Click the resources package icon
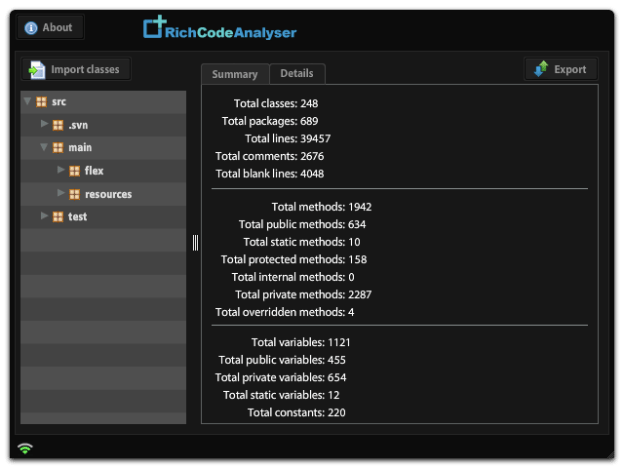 (x=74, y=194)
